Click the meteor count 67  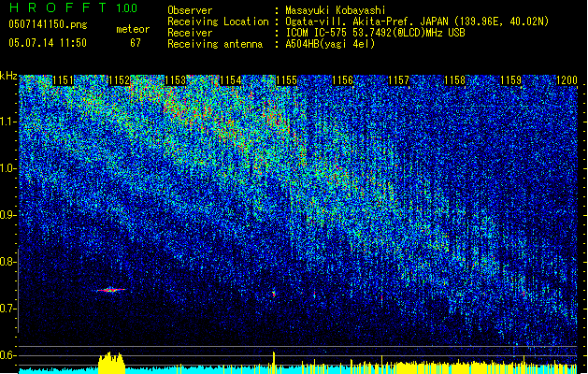pyautogui.click(x=136, y=43)
